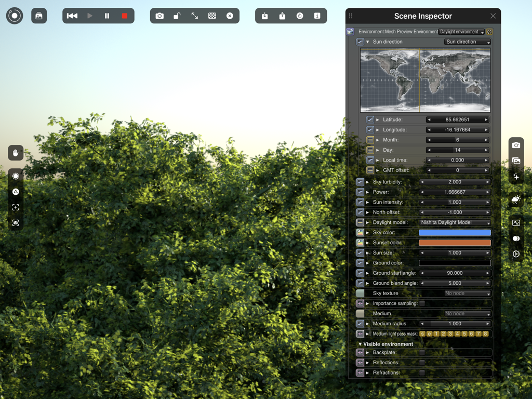
Task: Pause the rendering
Action: (x=107, y=16)
